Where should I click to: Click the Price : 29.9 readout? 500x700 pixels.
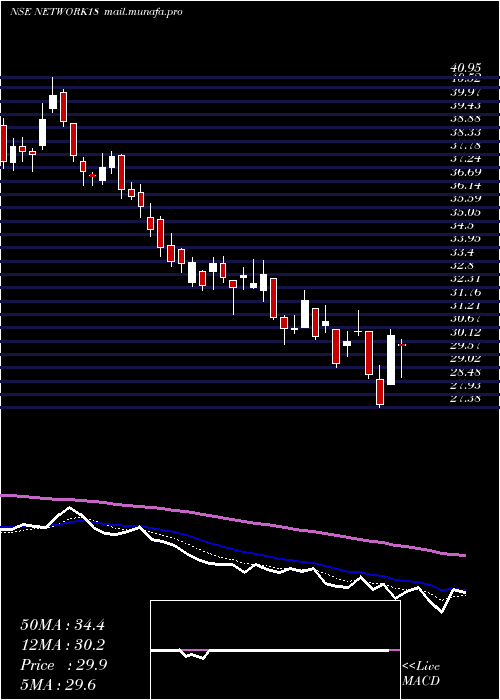[x=63, y=665]
